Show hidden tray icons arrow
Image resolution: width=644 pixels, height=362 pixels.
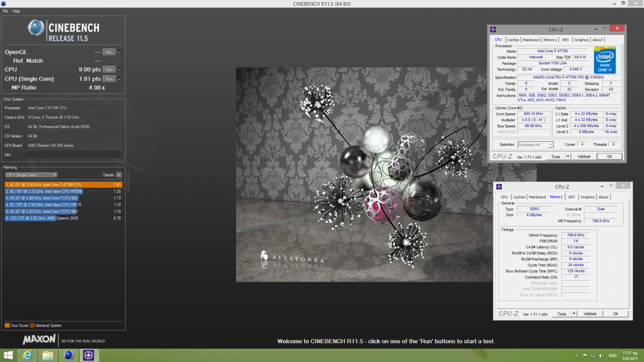point(577,356)
